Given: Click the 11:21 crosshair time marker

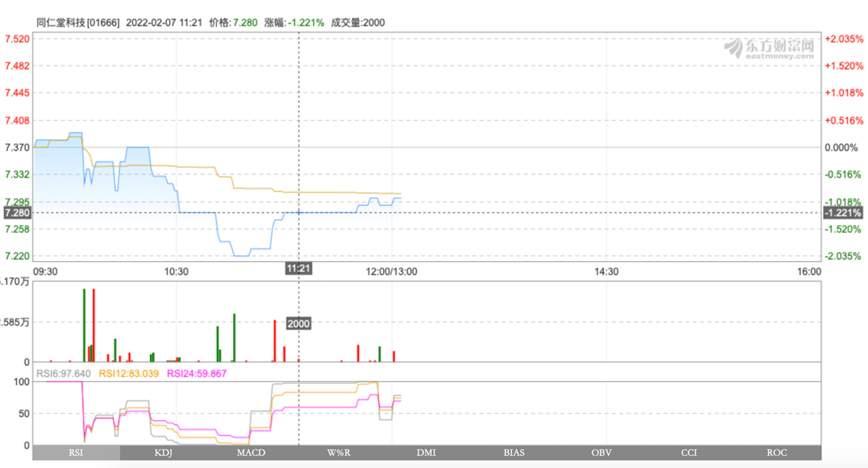Looking at the screenshot, I should coord(299,268).
